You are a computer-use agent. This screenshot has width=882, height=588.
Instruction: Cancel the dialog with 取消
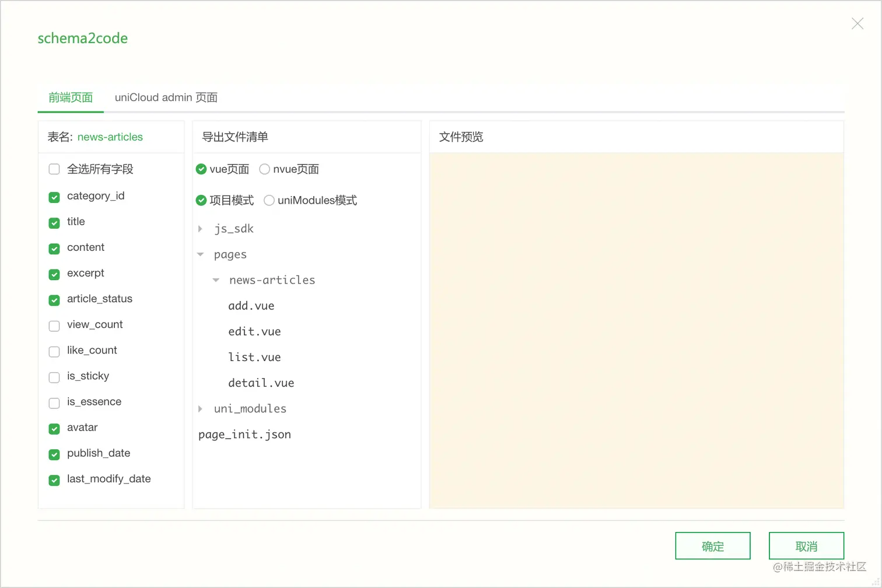click(807, 546)
